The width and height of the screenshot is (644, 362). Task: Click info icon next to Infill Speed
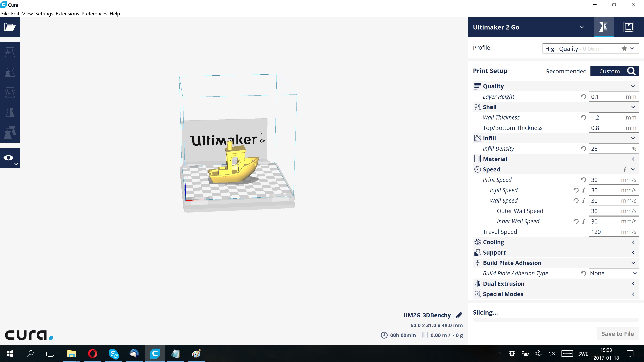583,190
